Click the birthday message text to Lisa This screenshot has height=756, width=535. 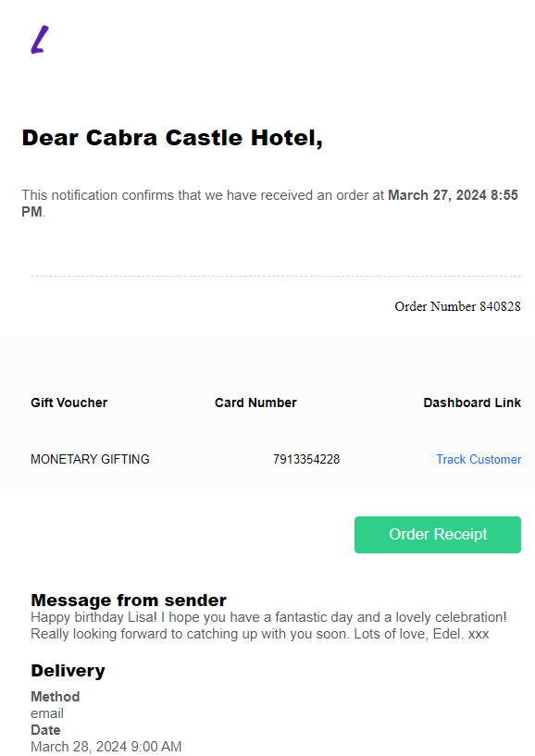pyautogui.click(x=268, y=626)
